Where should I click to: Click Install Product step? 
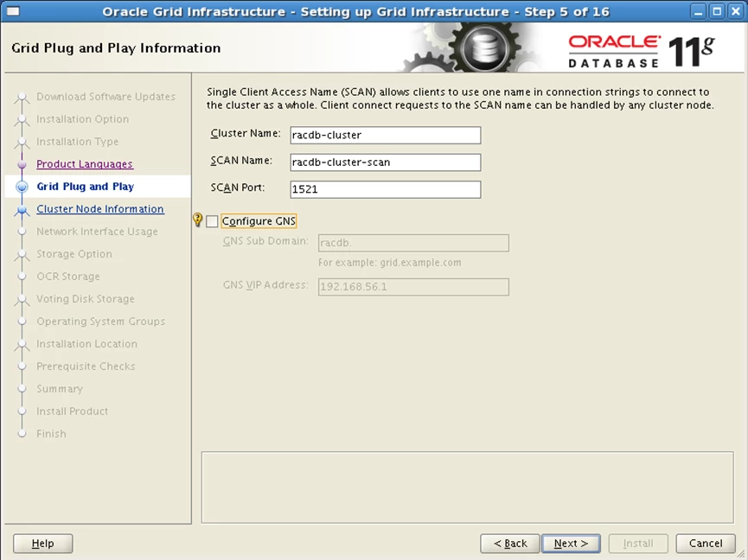click(x=73, y=411)
